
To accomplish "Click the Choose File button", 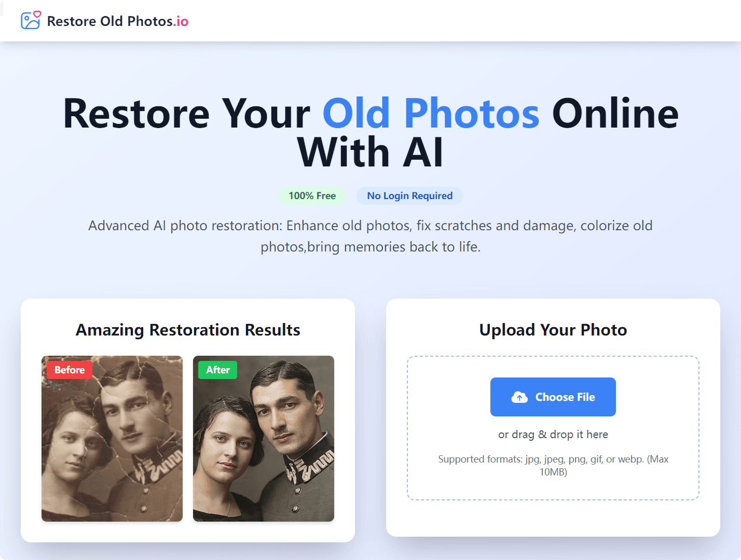I will [x=553, y=397].
